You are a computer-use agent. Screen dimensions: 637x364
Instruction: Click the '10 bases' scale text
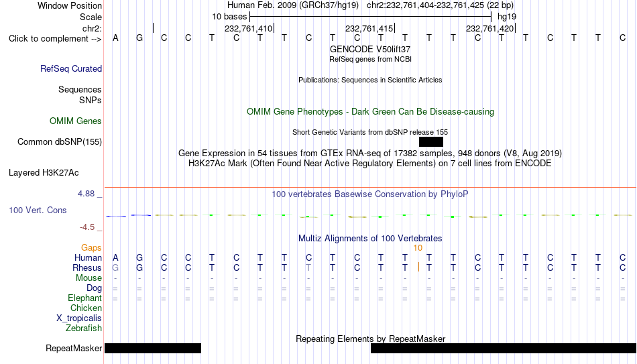[229, 17]
